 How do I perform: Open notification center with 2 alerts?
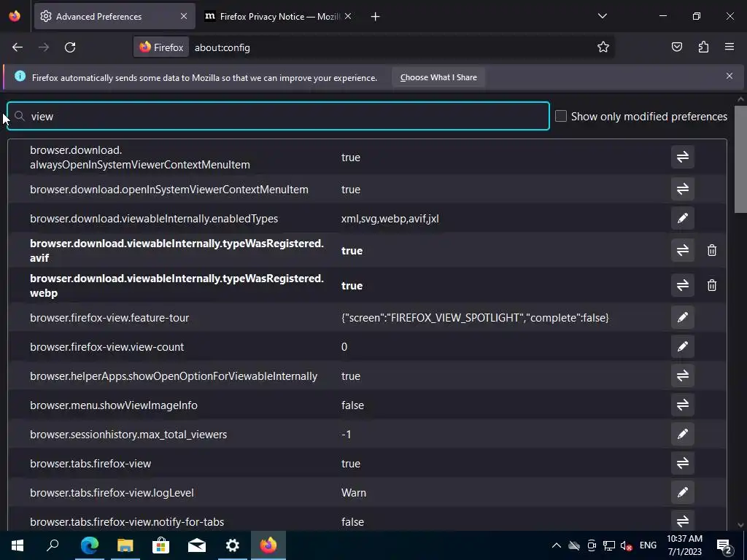pos(724,545)
